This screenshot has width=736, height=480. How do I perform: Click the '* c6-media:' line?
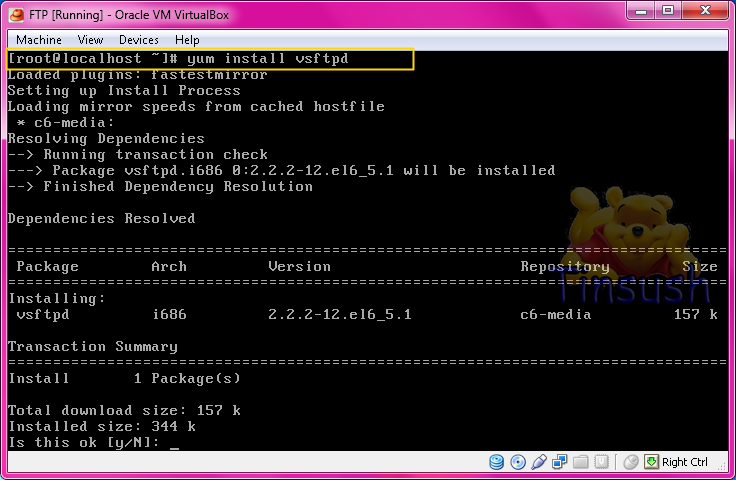tap(65, 122)
